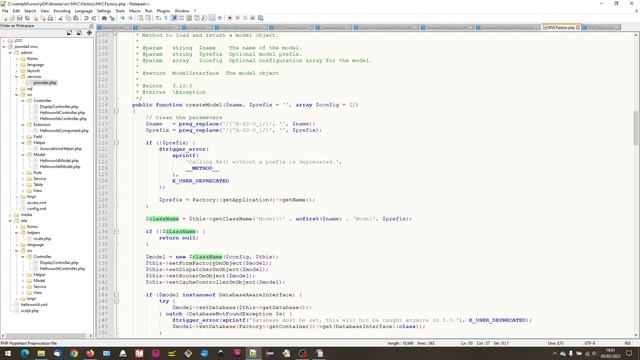Collapse the site folder in the tree
Image resolution: width=640 pixels, height=360 pixels.
(10, 221)
